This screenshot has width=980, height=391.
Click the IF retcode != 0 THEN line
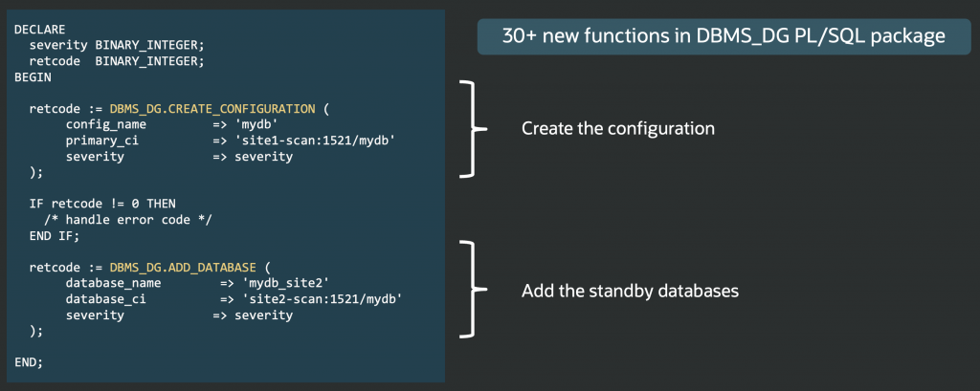tap(102, 204)
